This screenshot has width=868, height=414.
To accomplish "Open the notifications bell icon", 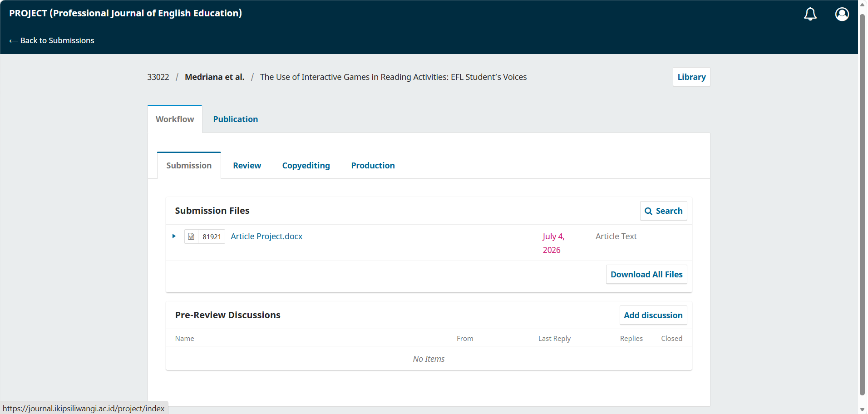I will (x=810, y=14).
